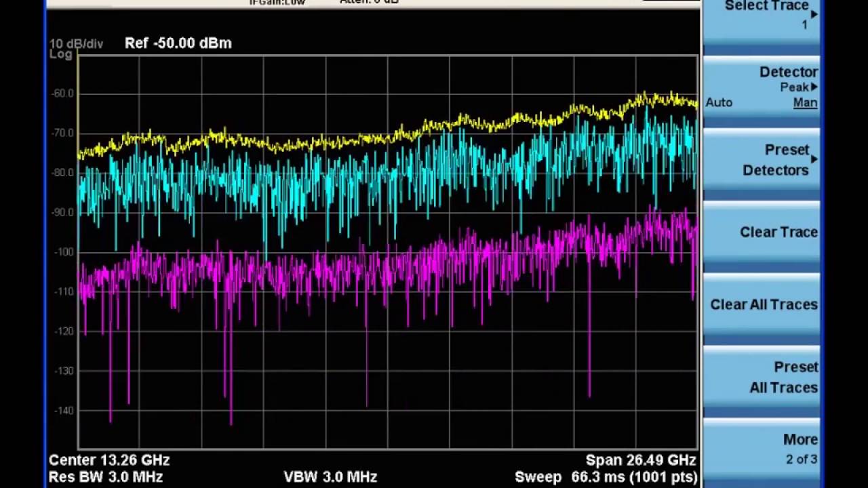Switch detector mode to Auto

[719, 103]
